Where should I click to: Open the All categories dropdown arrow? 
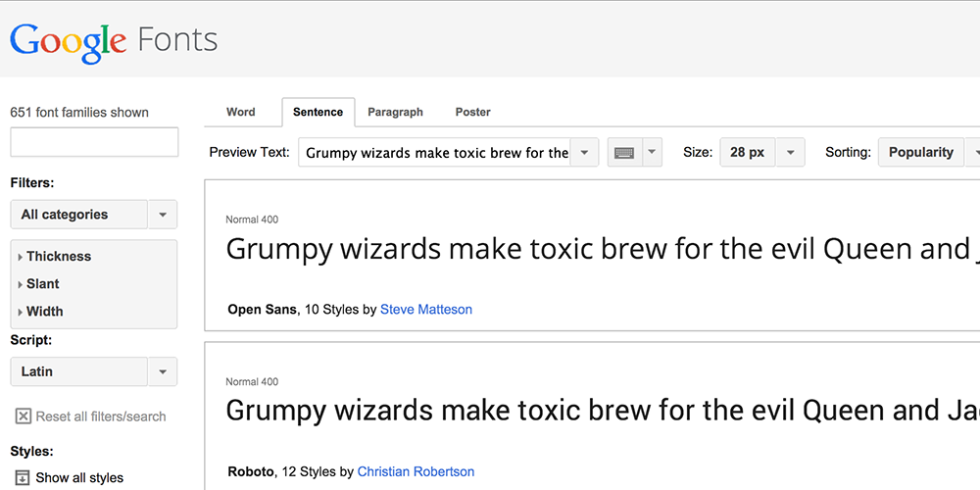click(x=163, y=215)
